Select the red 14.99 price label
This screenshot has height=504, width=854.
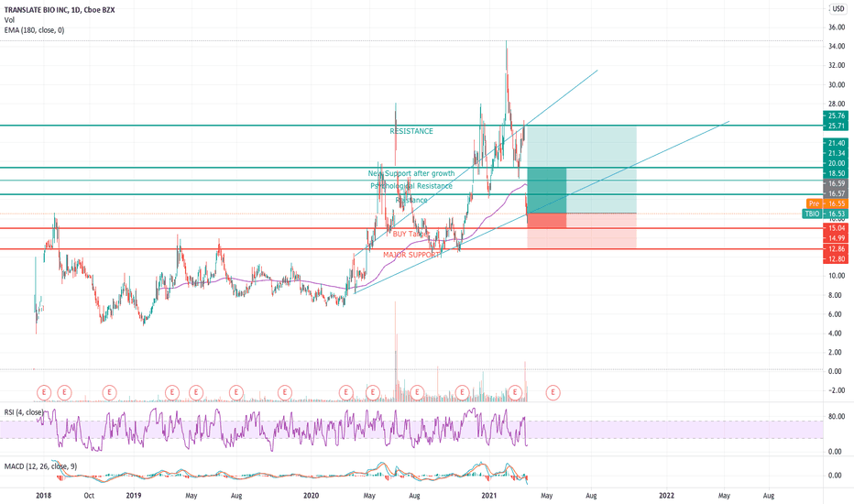click(x=836, y=238)
